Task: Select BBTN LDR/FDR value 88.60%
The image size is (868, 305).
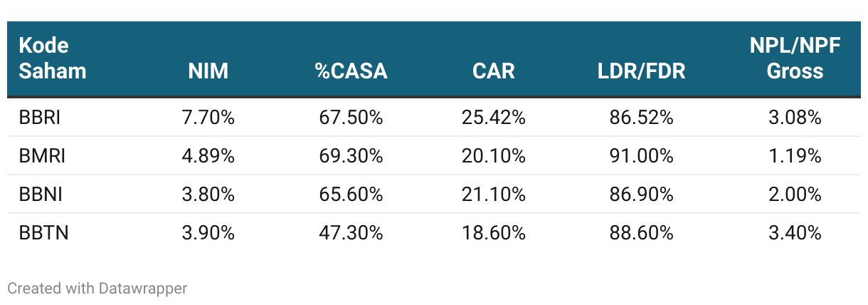Action: [x=642, y=233]
